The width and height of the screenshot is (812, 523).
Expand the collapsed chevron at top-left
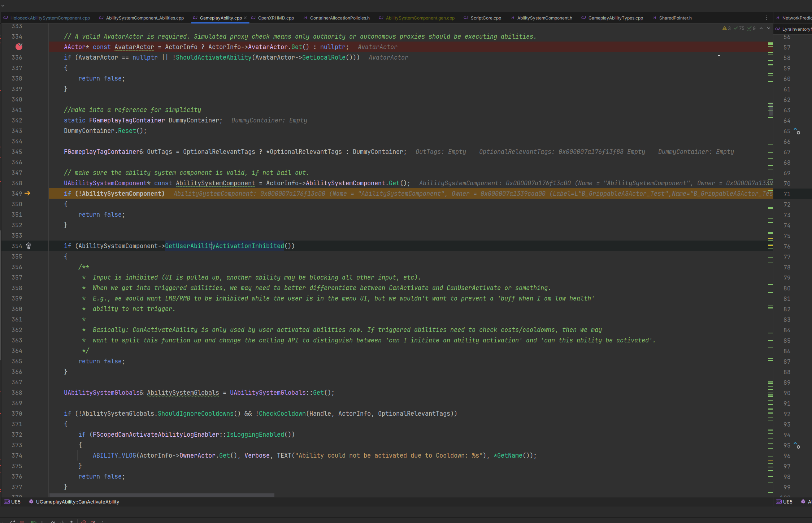(x=3, y=5)
